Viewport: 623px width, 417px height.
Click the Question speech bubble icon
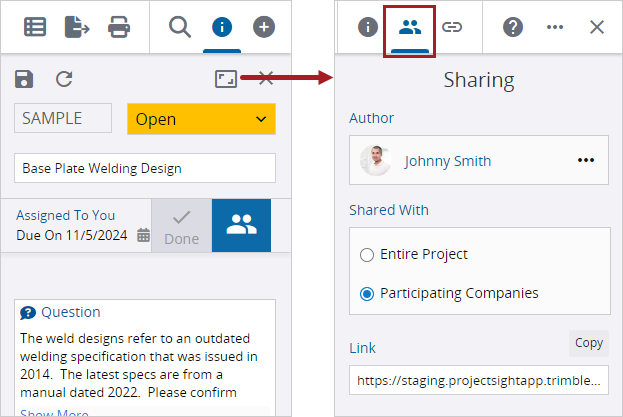[x=28, y=313]
